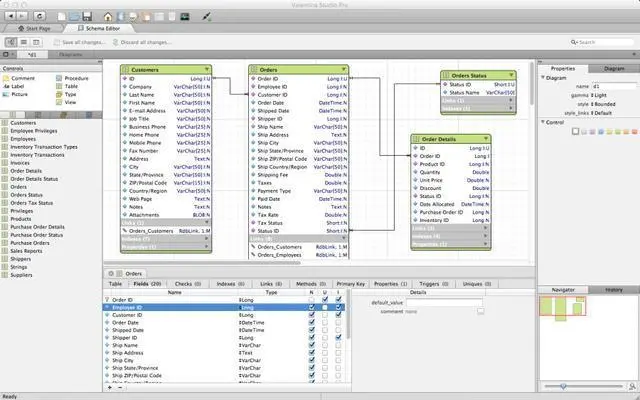Toggle I checkbox for Ship Address field

[338, 353]
